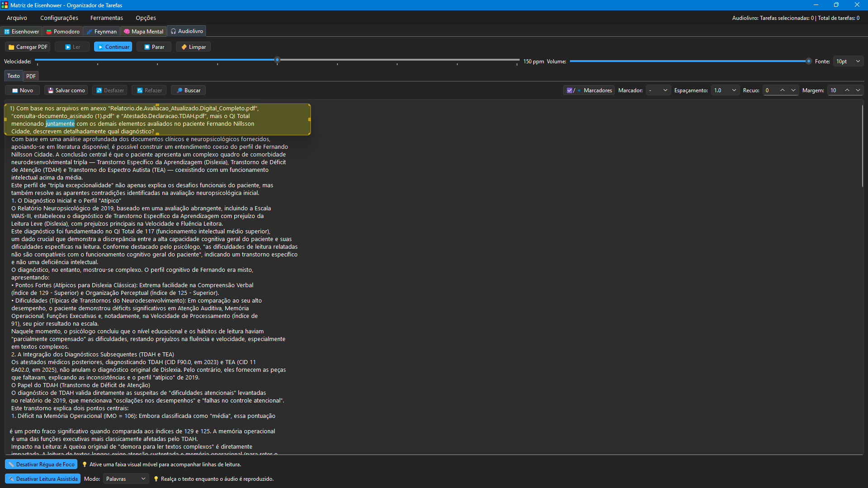
Task: Click the magnifier icon on Buscar
Action: click(180, 90)
